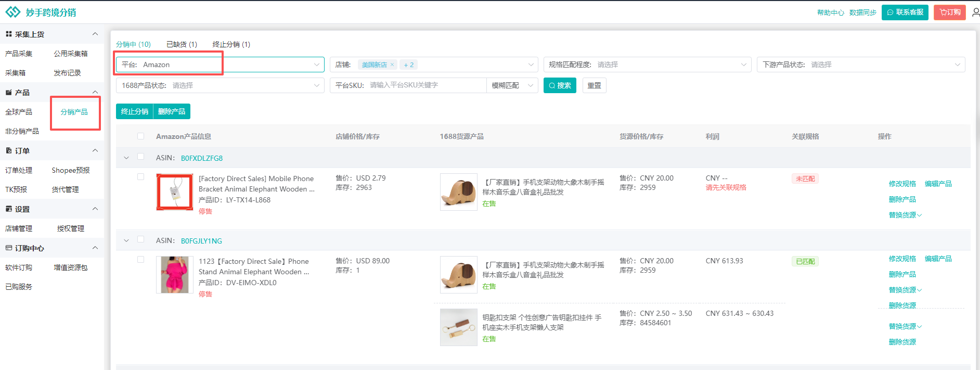980x370 pixels.
Task: Collapse the ASIN B0FGJLY1NG row
Action: coord(126,240)
